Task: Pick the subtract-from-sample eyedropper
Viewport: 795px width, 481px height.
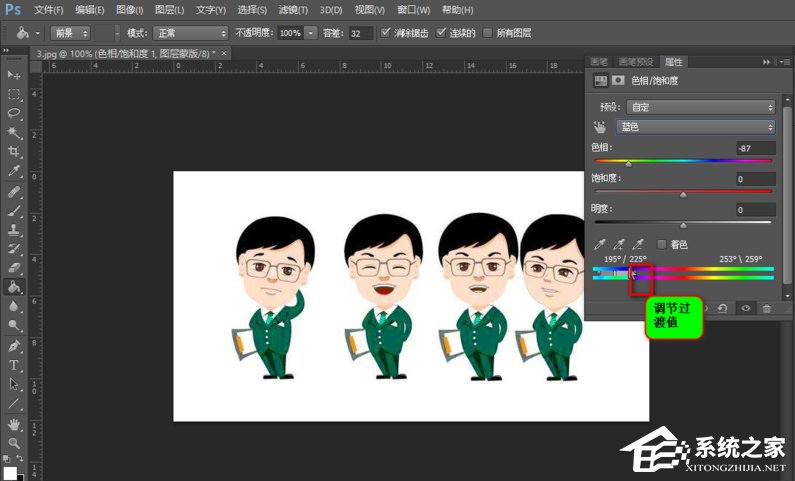Action: 638,244
